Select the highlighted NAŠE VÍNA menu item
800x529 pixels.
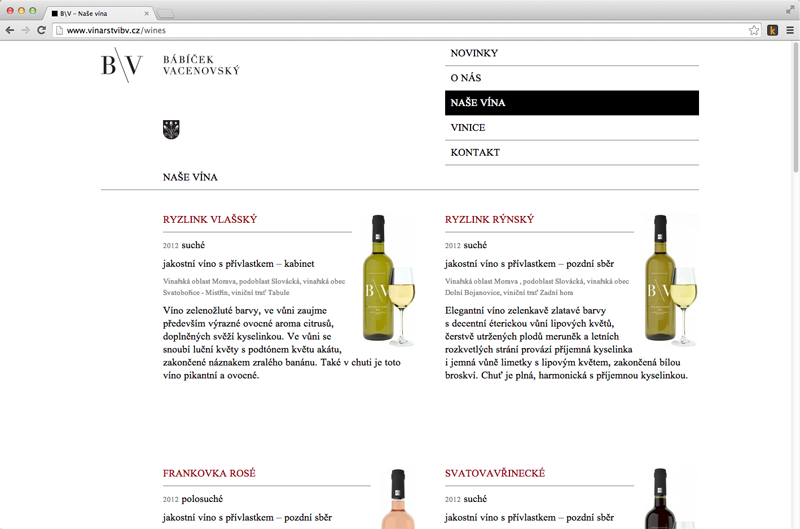[571, 103]
